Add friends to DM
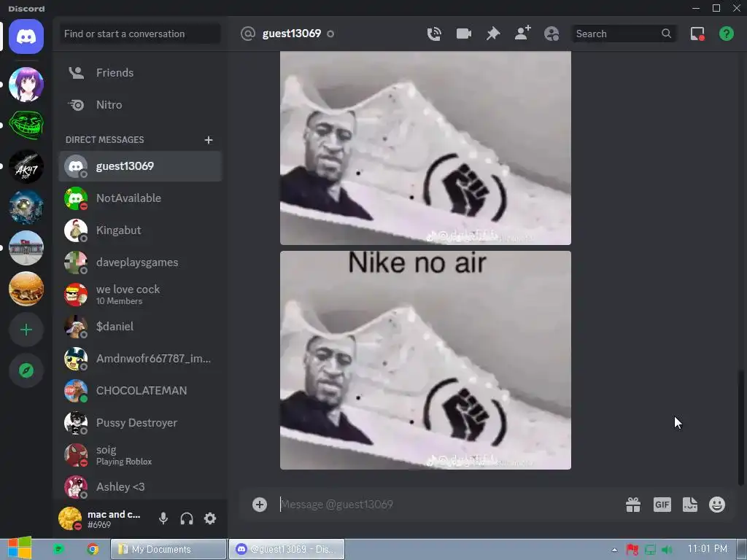The height and width of the screenshot is (560, 747). [x=522, y=34]
